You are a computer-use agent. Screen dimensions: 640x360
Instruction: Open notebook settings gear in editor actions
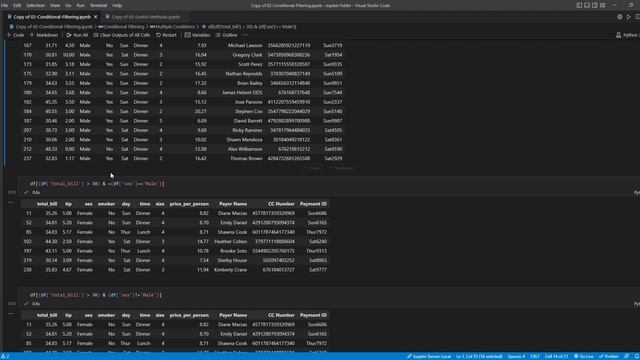point(620,17)
